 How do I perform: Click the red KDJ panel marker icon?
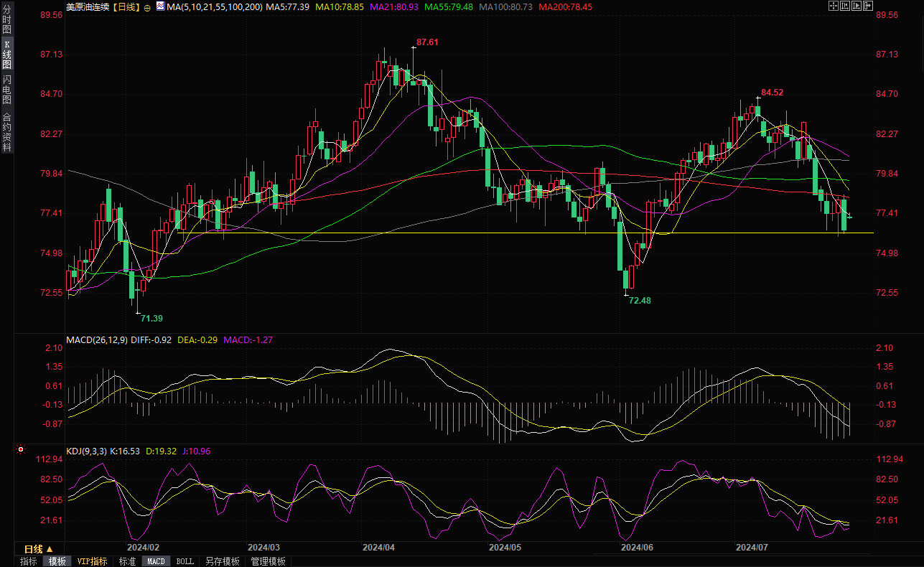tap(21, 450)
